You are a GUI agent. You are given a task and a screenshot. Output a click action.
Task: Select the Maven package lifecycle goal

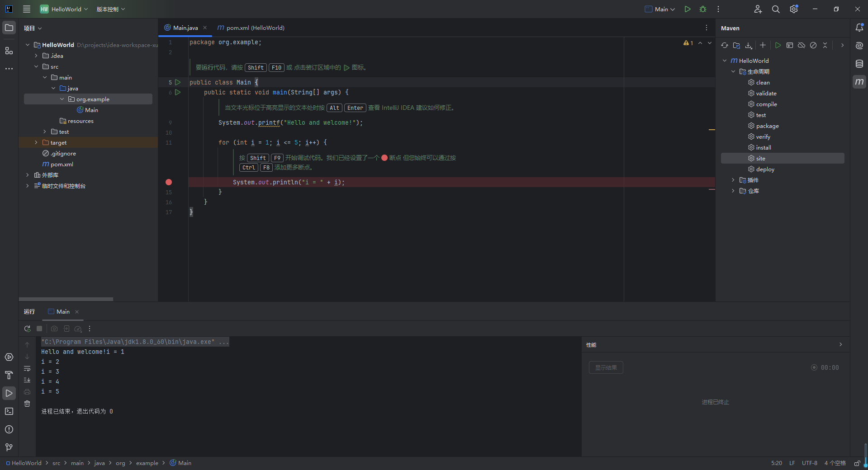(767, 126)
